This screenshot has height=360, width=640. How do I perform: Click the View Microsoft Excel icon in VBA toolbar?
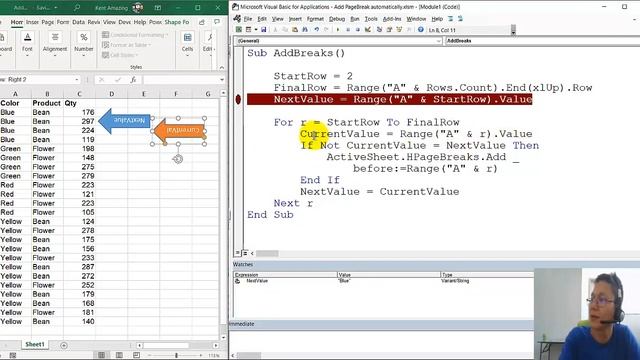238,29
